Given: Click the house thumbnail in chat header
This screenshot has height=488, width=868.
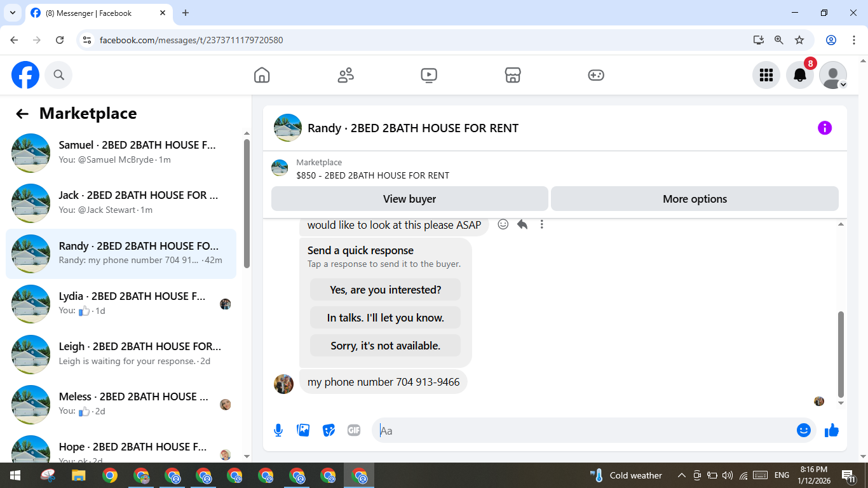Looking at the screenshot, I should [x=288, y=128].
